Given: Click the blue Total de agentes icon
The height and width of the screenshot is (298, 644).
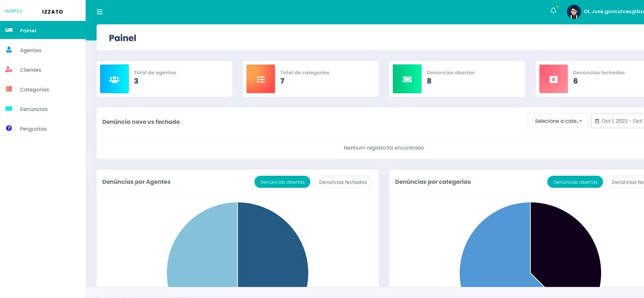Looking at the screenshot, I should [x=114, y=79].
